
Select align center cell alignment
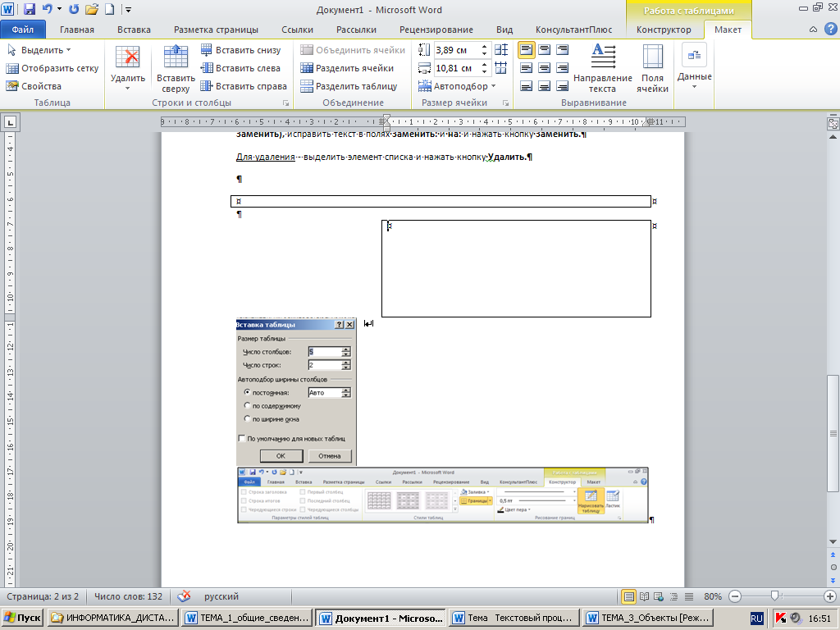[x=545, y=68]
